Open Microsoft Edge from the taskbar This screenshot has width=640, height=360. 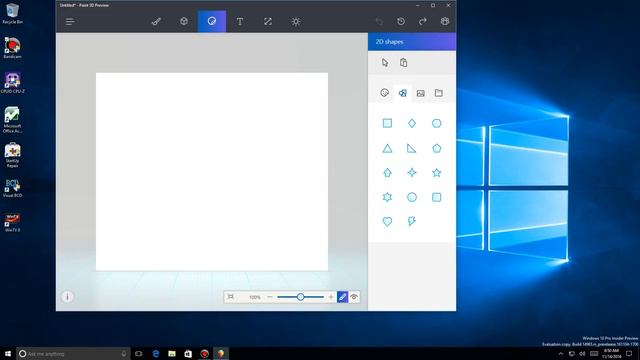(x=156, y=353)
